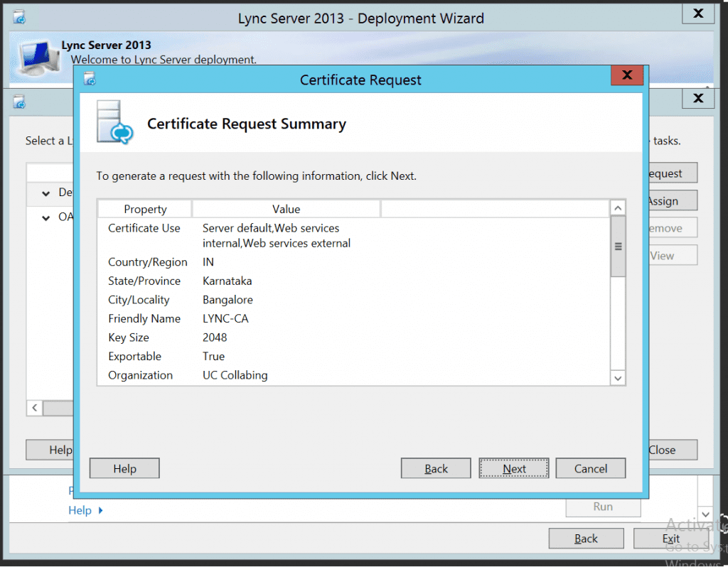Click the dialog's Back button

[436, 468]
